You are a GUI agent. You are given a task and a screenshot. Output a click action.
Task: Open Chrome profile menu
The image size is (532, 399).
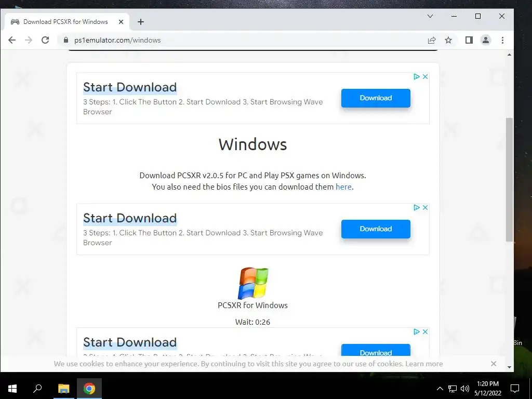point(486,40)
